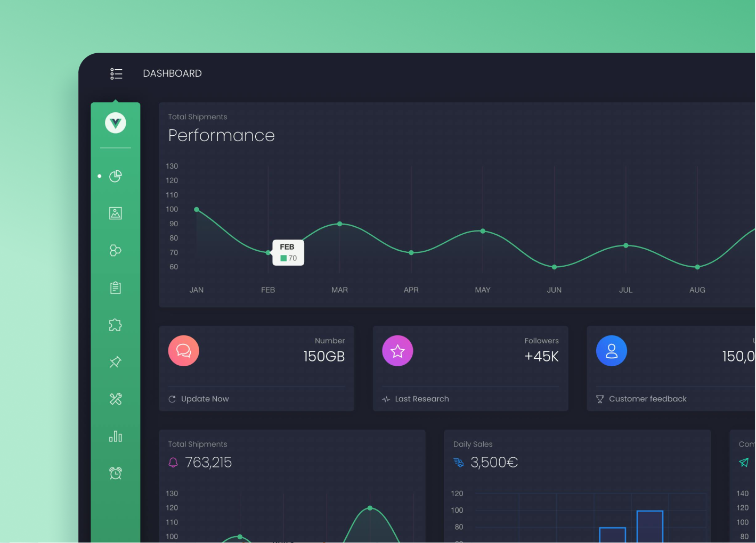Click the purple star Followers icon
Image resolution: width=756 pixels, height=543 pixels.
pyautogui.click(x=397, y=351)
